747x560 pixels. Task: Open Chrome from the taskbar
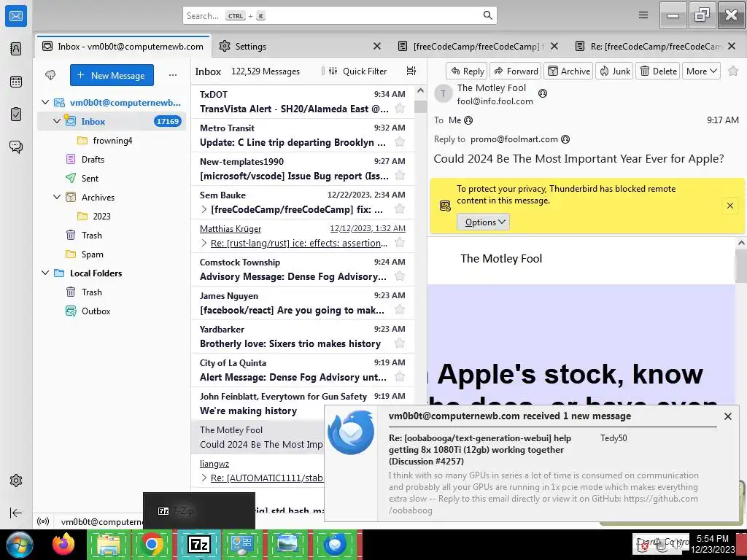coord(152,544)
